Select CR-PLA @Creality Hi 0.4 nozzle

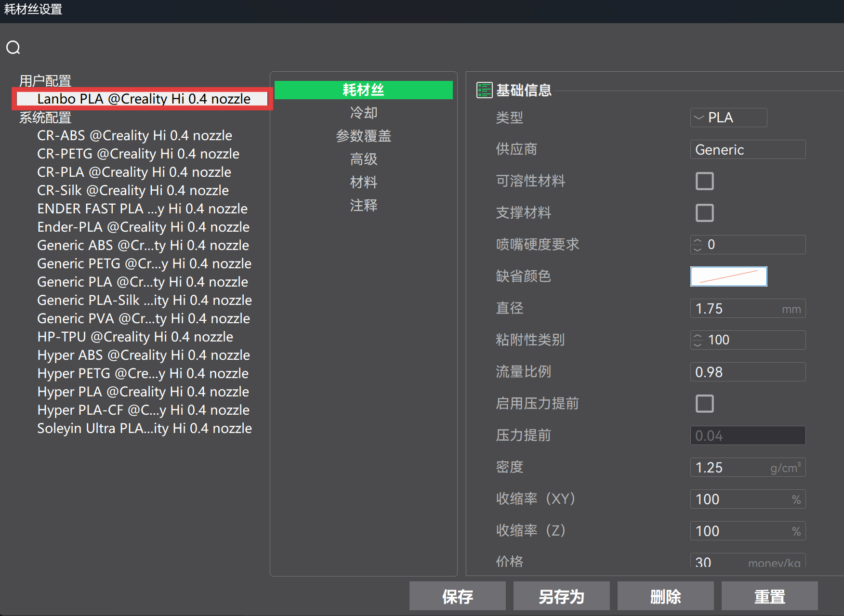click(x=134, y=172)
